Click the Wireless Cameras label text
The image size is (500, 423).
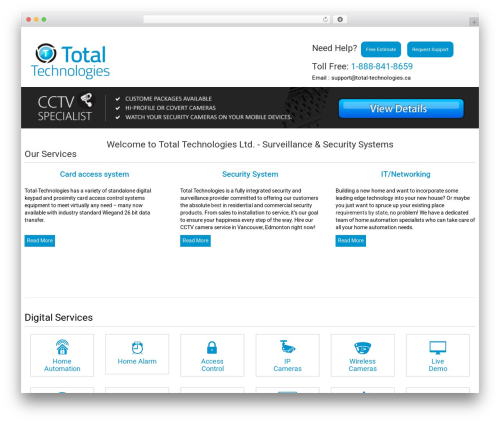coord(363,365)
